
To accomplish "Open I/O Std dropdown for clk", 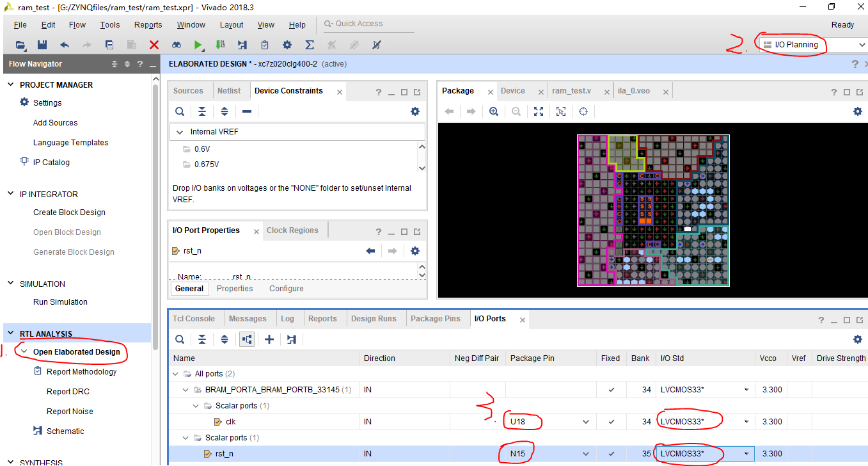I will coord(746,422).
